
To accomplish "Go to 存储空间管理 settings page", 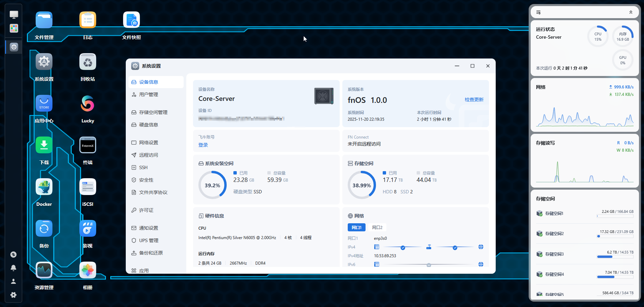I will click(156, 112).
